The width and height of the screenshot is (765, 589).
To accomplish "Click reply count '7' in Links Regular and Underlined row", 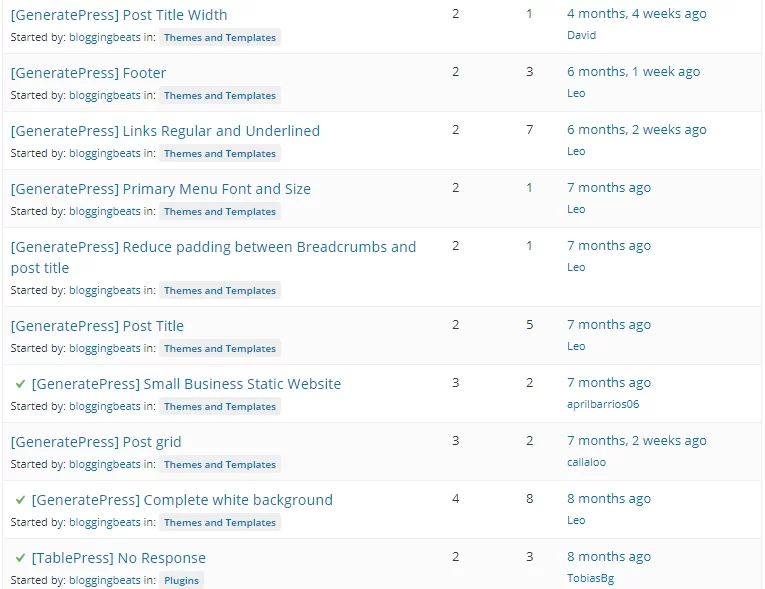I will click(x=529, y=130).
